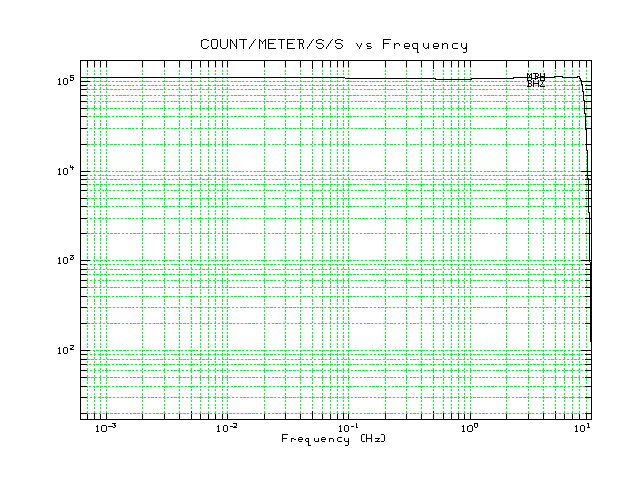The image size is (640, 480).
Task: Select the 10^3 y-axis tick label
Action: click(x=66, y=260)
